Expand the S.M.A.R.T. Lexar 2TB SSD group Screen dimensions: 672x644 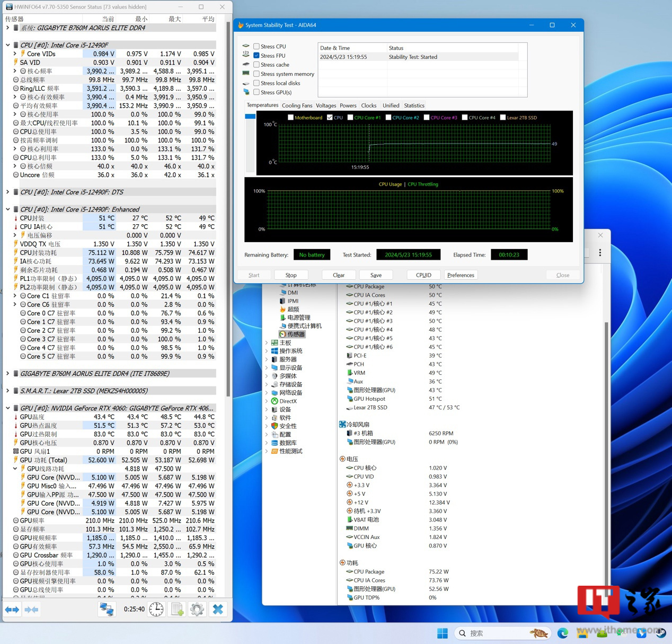pyautogui.click(x=8, y=391)
